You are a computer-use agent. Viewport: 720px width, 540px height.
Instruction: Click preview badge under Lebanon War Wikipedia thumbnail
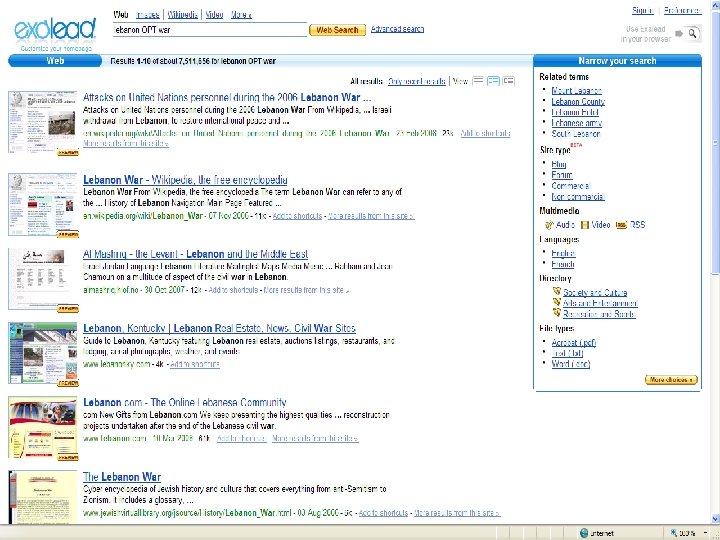tap(68, 234)
